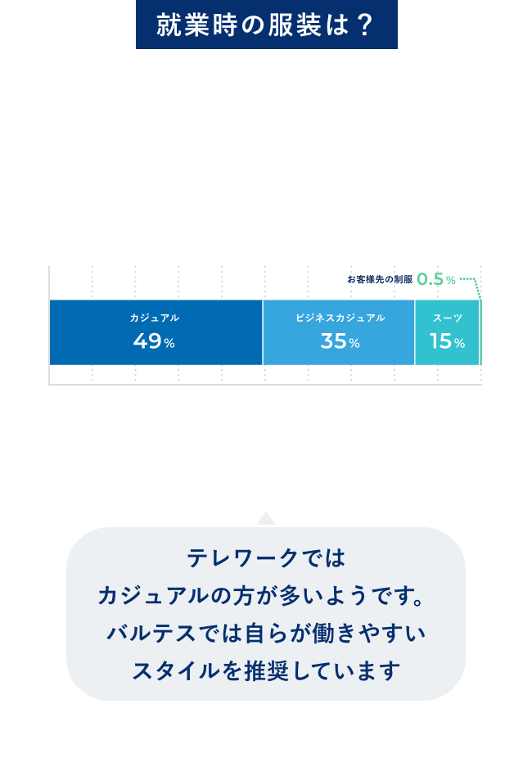Click the 就業時の服装は？ title banner

266,25
